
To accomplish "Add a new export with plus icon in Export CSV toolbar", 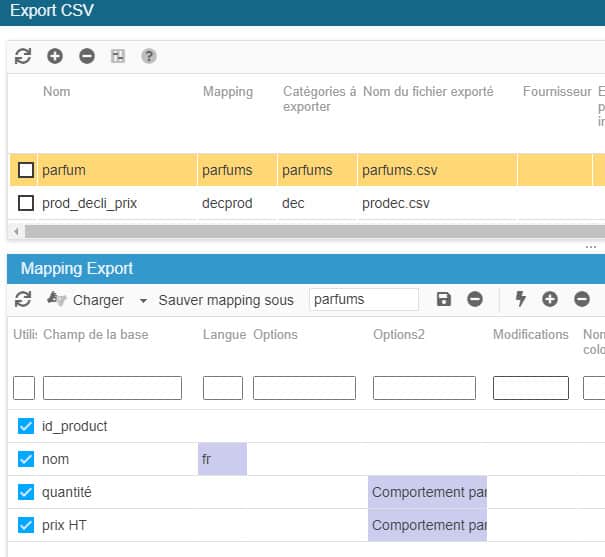I will click(x=55, y=56).
